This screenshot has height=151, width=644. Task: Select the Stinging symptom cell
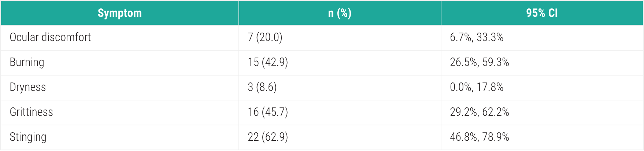click(x=120, y=137)
